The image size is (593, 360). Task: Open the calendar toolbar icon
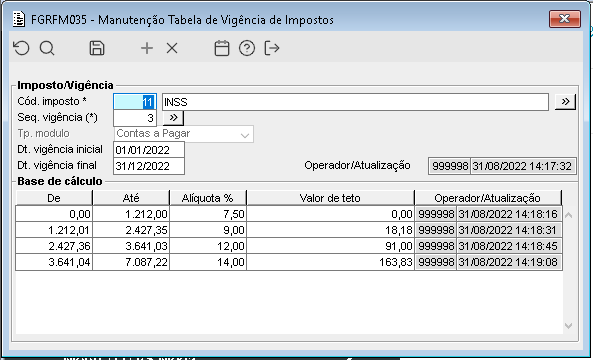click(x=222, y=48)
